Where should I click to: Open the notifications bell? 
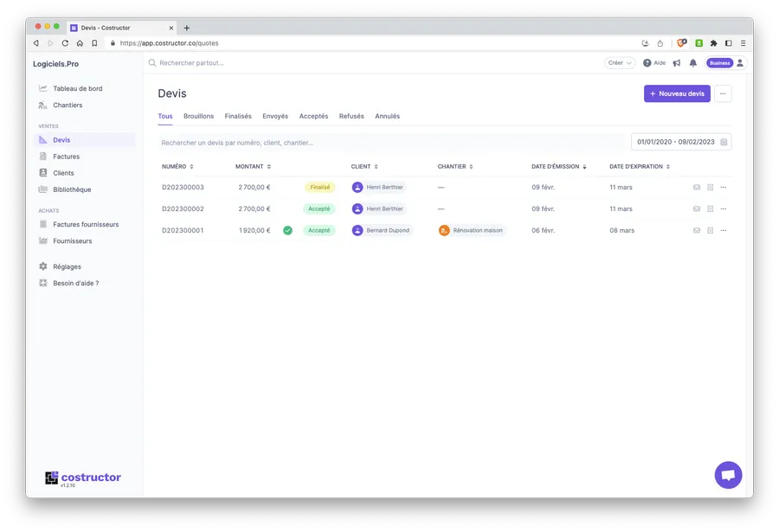pos(693,63)
